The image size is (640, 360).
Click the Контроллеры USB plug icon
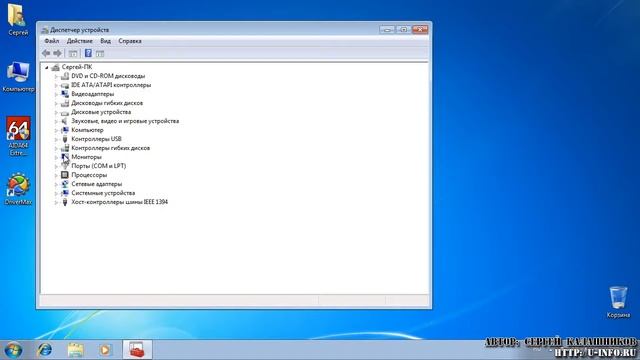point(64,139)
